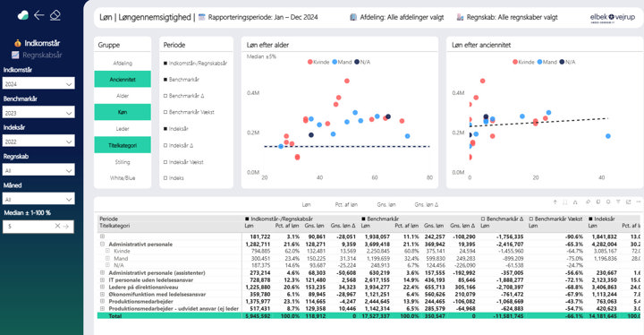This screenshot has height=335, width=644.
Task: Open the Måned dropdown showing All
Action: point(38,199)
